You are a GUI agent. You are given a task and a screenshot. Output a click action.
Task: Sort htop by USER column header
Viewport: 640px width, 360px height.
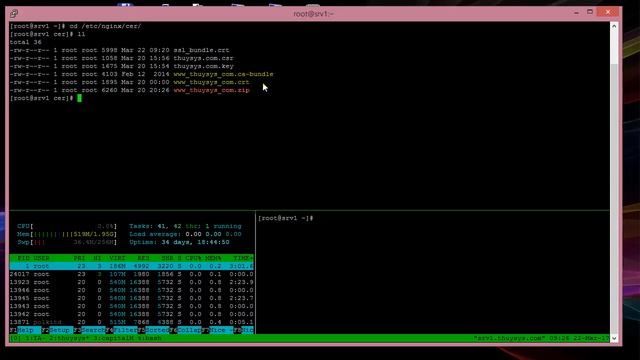pyautogui.click(x=41, y=258)
